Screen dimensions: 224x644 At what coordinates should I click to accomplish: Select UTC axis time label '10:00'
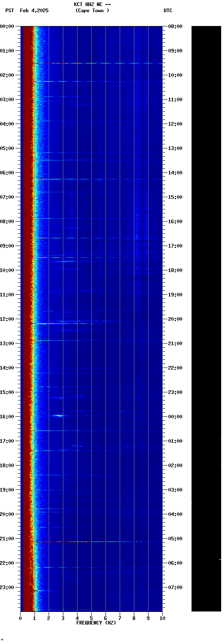[x=175, y=75]
